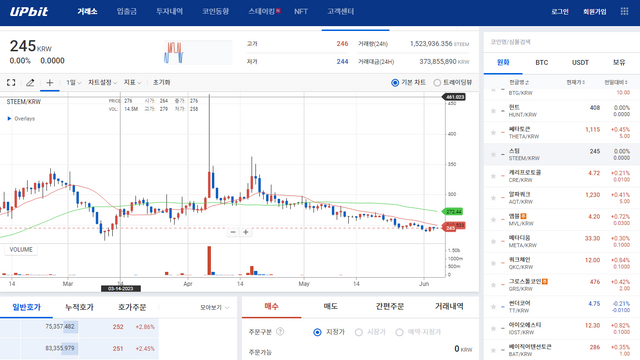Sort the coin list by 현재가
The width and height of the screenshot is (640, 360).
coord(576,82)
